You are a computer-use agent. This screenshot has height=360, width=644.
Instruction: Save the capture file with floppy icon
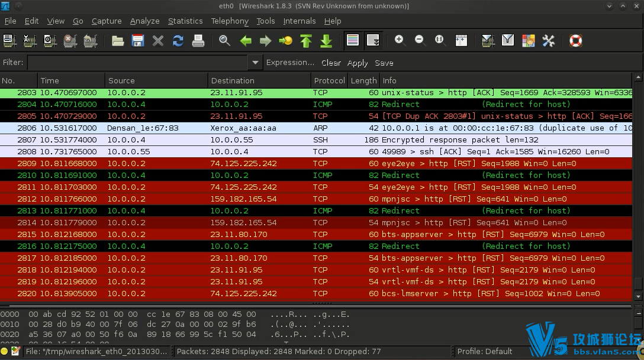[x=138, y=41]
